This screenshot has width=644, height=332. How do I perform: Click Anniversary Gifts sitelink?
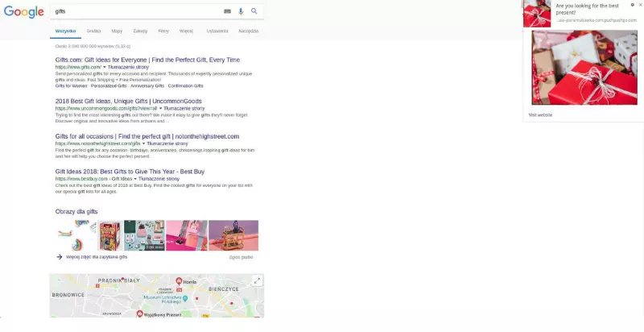(147, 86)
